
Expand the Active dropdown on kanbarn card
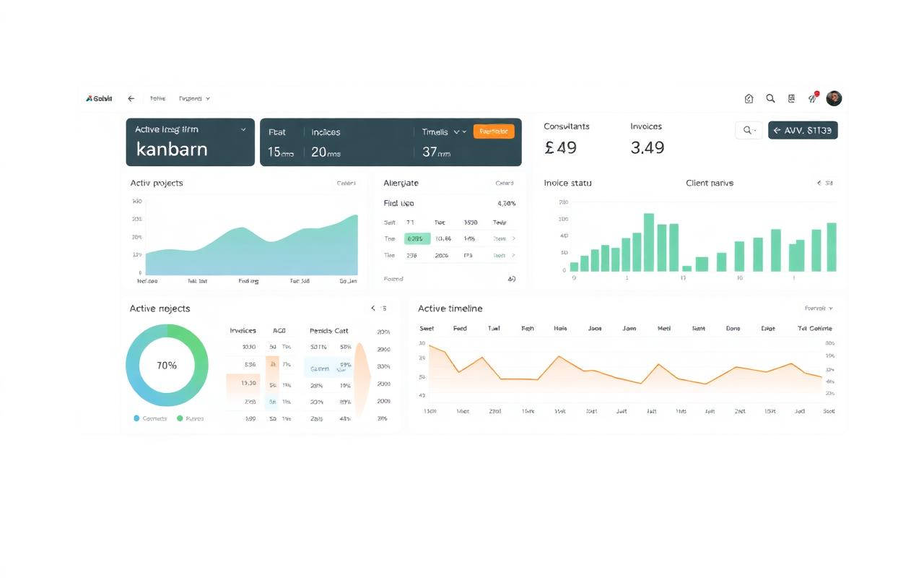[x=243, y=130]
